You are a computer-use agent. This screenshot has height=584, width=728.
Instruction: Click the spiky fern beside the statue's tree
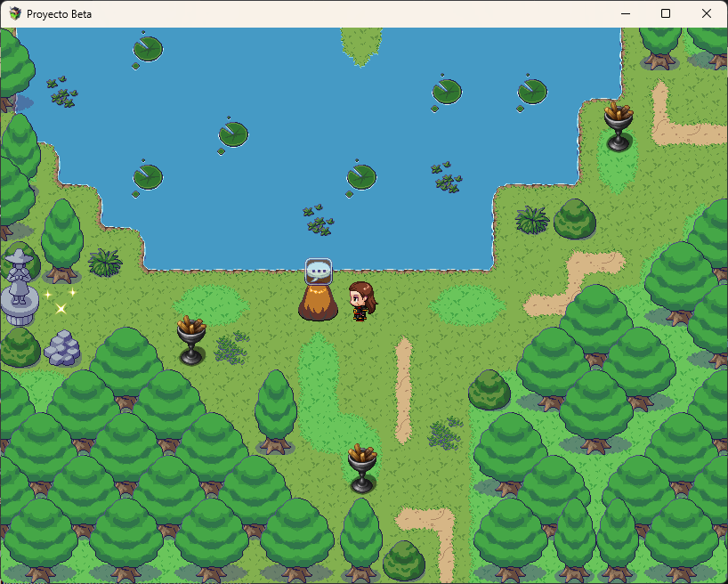coord(105,263)
